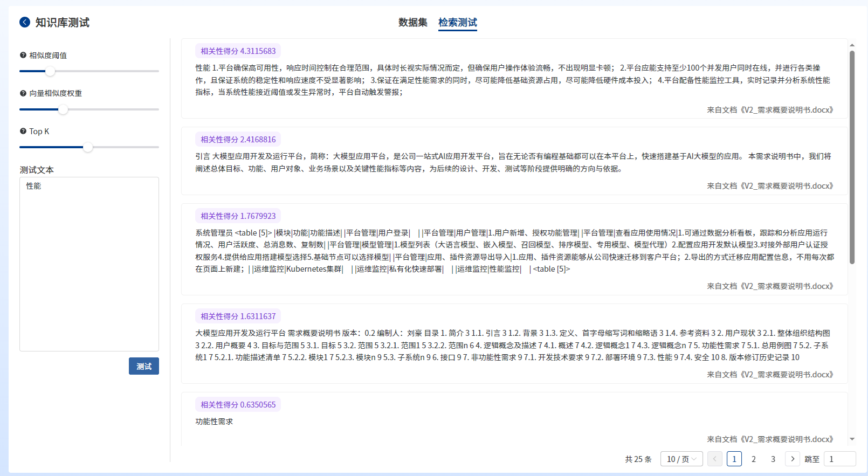
Task: Go to previous page arrow in pagination
Action: pyautogui.click(x=714, y=459)
